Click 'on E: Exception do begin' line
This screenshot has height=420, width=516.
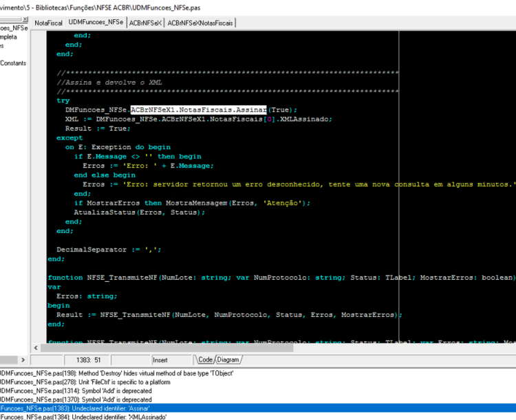(x=118, y=147)
